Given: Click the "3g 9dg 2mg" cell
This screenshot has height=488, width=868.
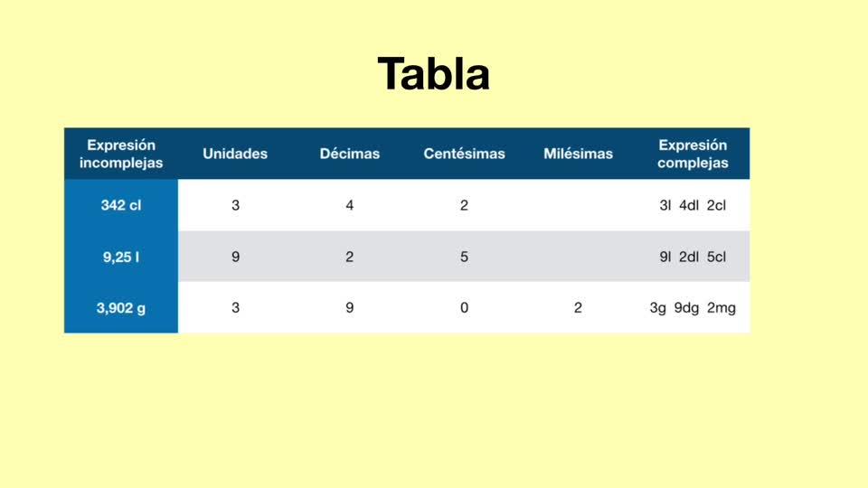Looking at the screenshot, I should (x=693, y=307).
